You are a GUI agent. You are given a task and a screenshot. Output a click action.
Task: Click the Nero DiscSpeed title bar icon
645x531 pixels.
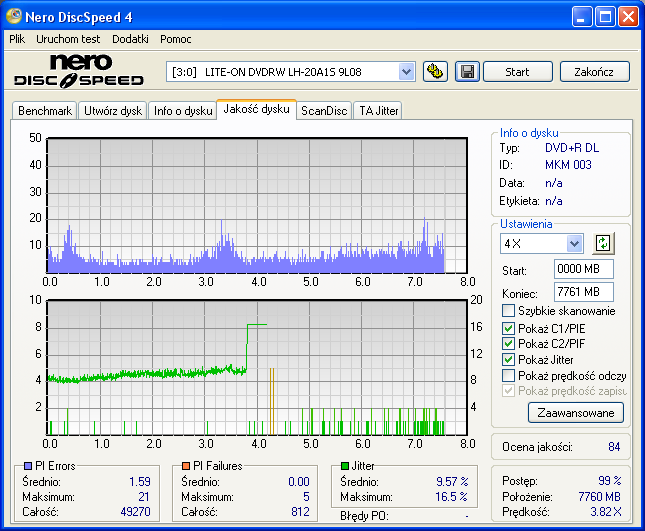[x=14, y=16]
